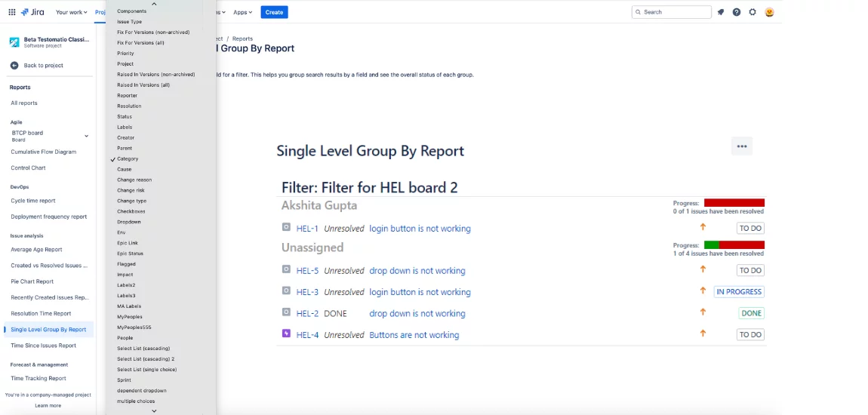
Task: Click the Back to project arrow icon
Action: pyautogui.click(x=14, y=66)
